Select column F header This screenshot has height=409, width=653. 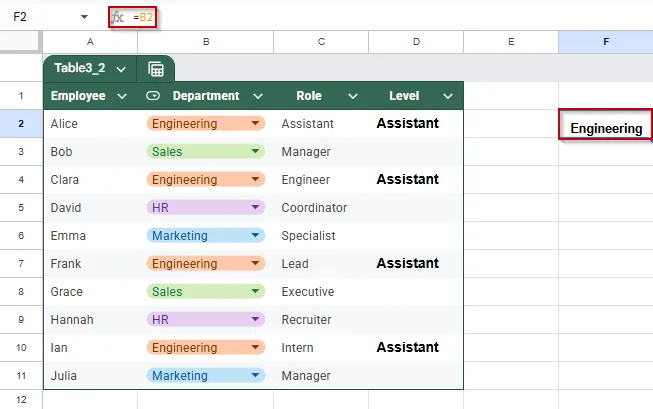(606, 42)
